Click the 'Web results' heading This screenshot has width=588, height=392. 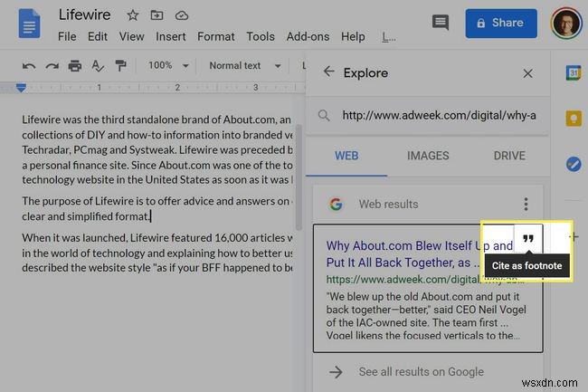(388, 204)
